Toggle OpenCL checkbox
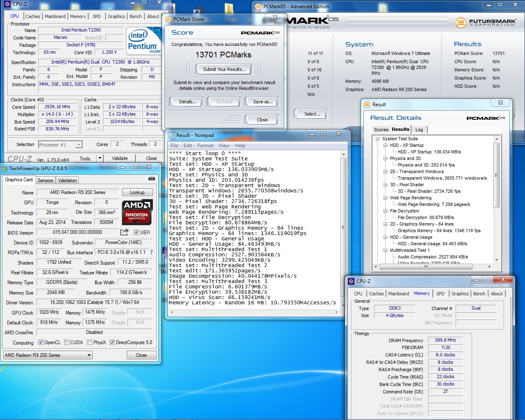 41,342
